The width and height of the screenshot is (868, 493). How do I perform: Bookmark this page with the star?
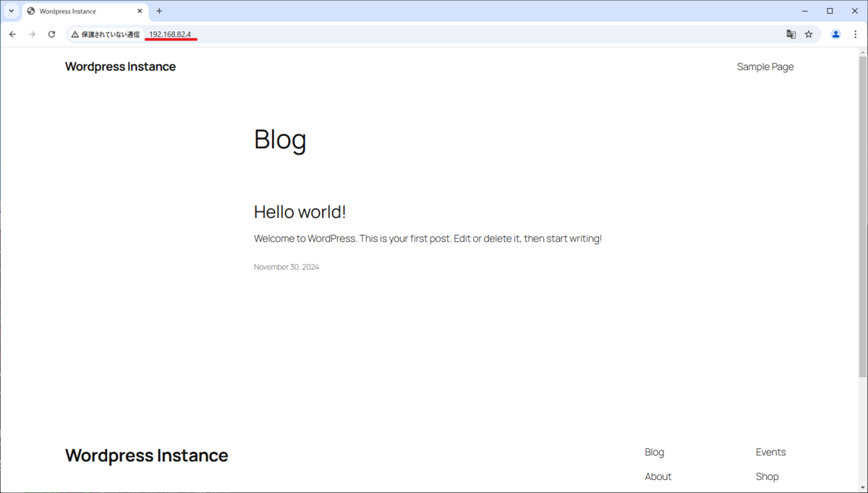click(809, 34)
